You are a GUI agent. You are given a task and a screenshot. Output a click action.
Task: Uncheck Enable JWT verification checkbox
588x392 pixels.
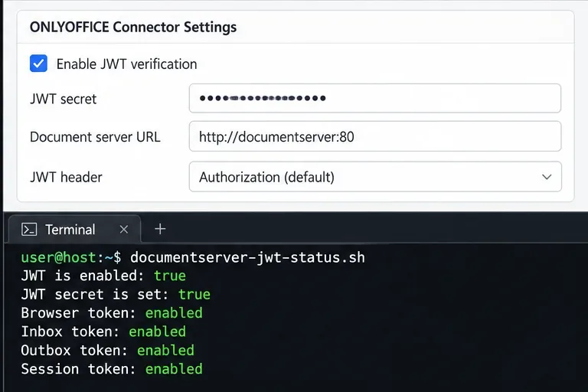[x=38, y=64]
